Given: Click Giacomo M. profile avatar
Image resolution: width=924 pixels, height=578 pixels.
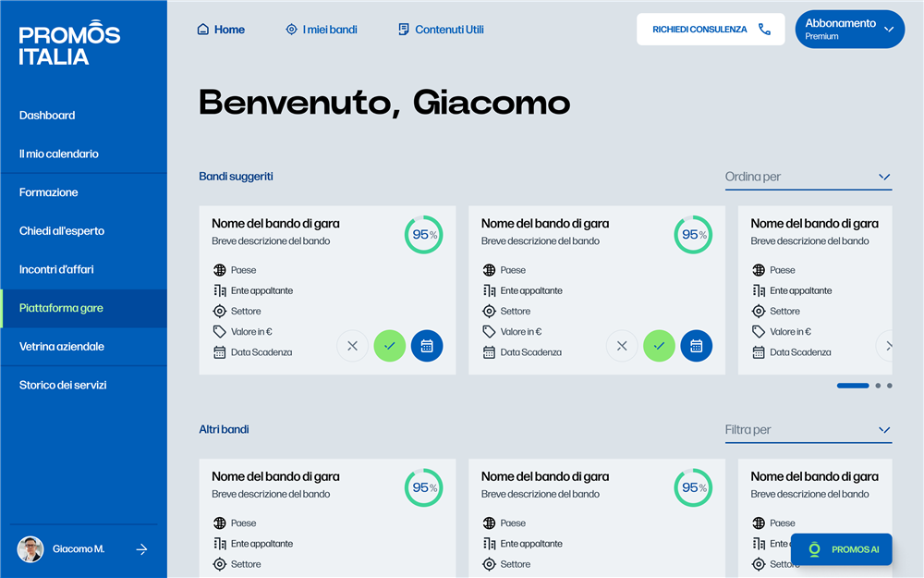Looking at the screenshot, I should point(30,549).
